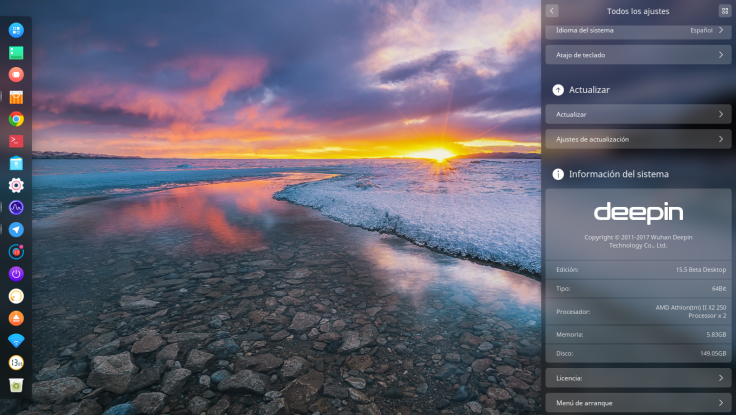
Task: Click the purple power button dock icon
Action: [16, 274]
